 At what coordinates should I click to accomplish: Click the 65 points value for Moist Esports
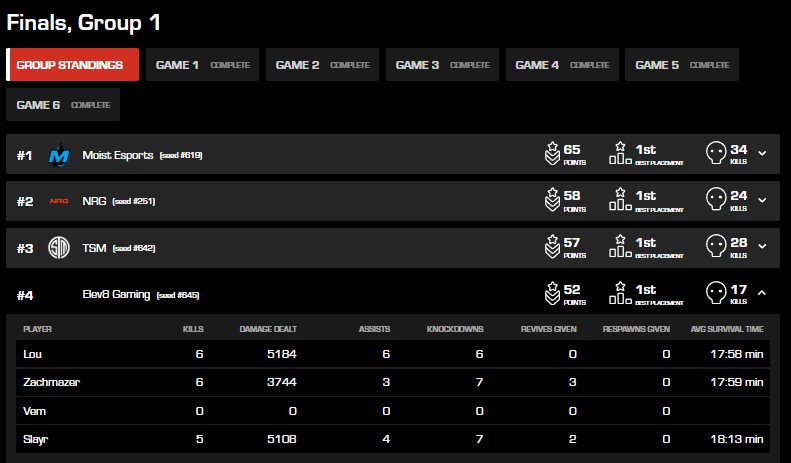(x=572, y=150)
